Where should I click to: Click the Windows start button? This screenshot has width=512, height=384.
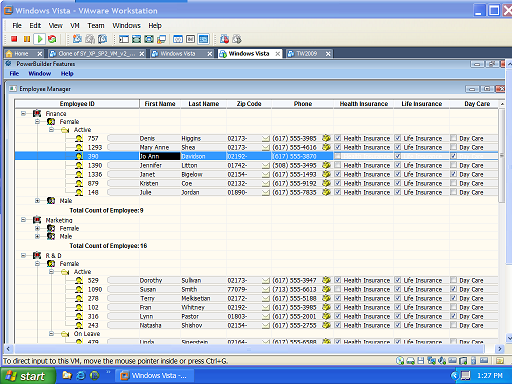pyautogui.click(x=28, y=376)
